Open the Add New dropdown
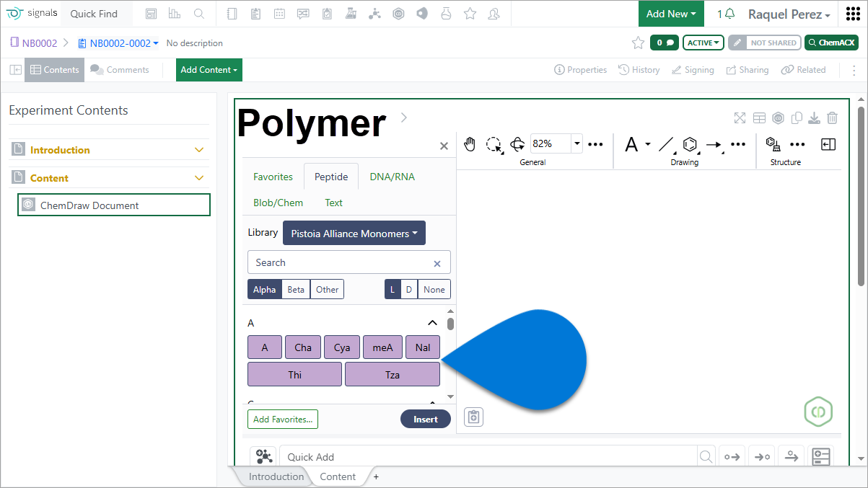This screenshot has width=868, height=488. (671, 14)
